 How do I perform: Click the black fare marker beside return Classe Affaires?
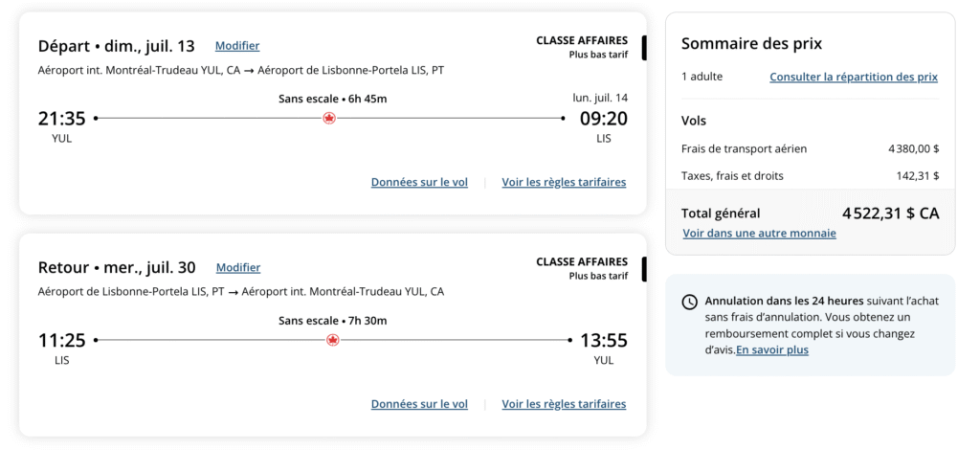pyautogui.click(x=644, y=268)
